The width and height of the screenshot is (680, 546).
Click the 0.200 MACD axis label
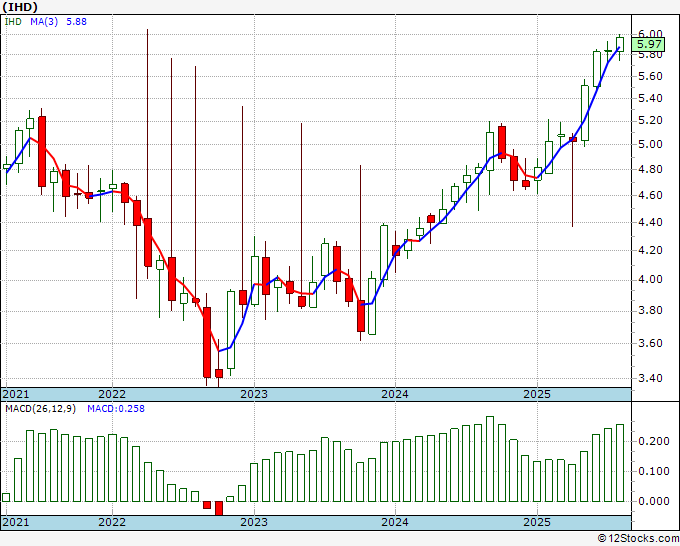[654, 441]
